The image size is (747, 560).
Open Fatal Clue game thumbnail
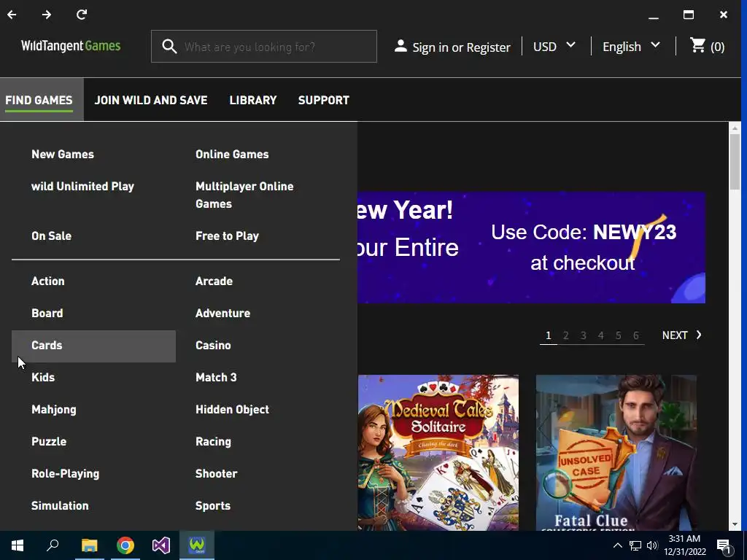[616, 452]
